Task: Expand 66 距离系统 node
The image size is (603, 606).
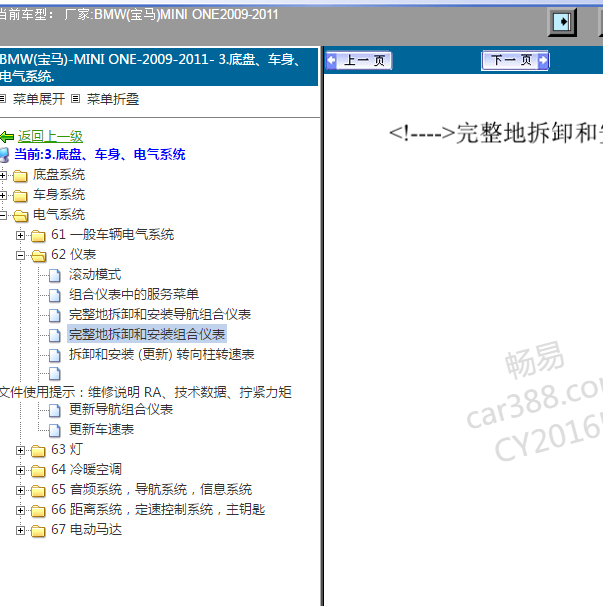Action: (20, 511)
